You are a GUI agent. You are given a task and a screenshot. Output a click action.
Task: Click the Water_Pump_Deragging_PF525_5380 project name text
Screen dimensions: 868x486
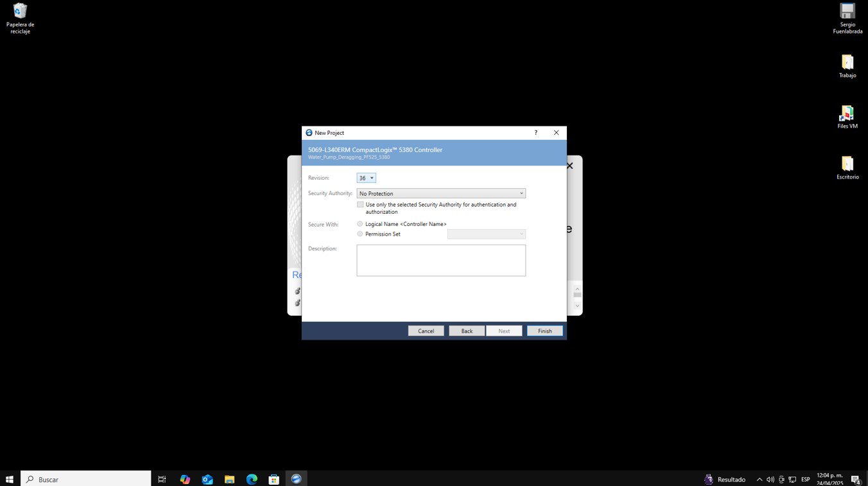tap(349, 157)
